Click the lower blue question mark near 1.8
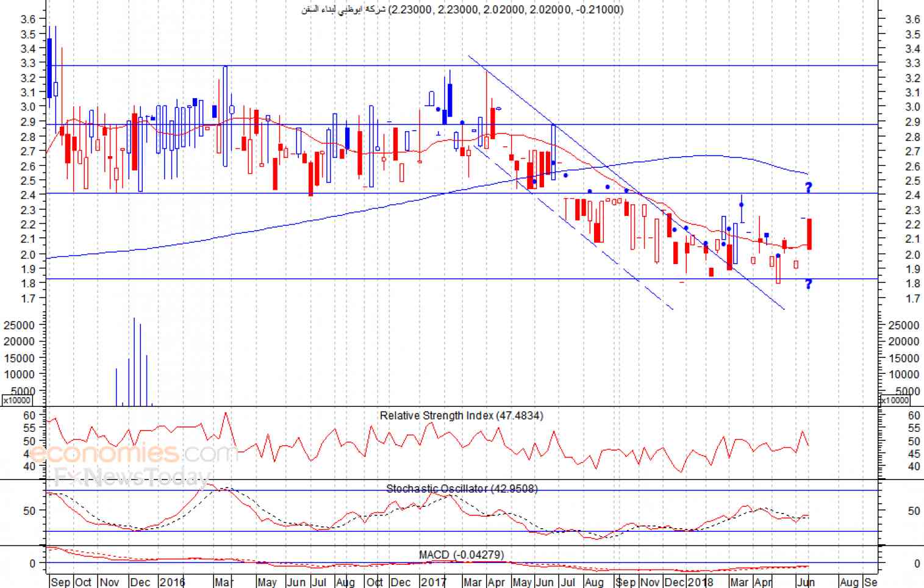Screen dimensions: 924x588 [809, 284]
